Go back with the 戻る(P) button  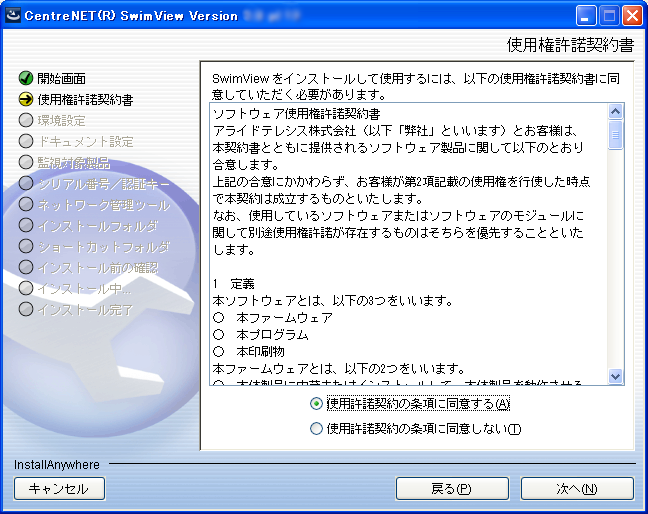coord(452,489)
